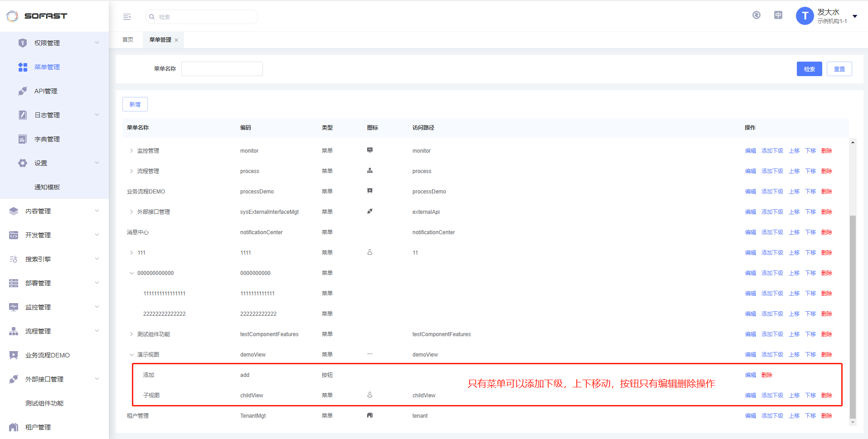Click the refresh icon in top header
The width and height of the screenshot is (868, 439).
pos(756,15)
